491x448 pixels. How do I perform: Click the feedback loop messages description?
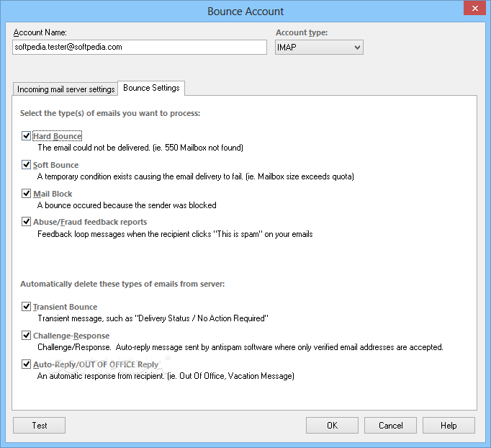coord(175,234)
